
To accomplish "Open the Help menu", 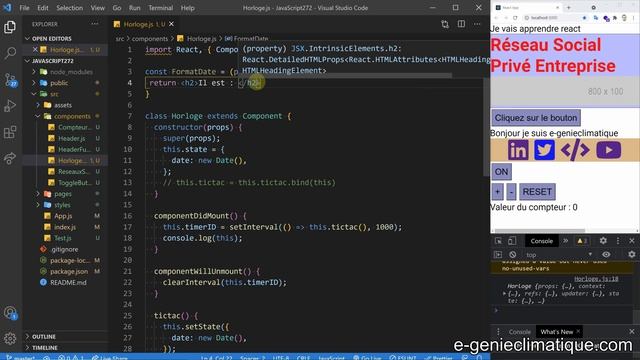I will pos(187,8).
